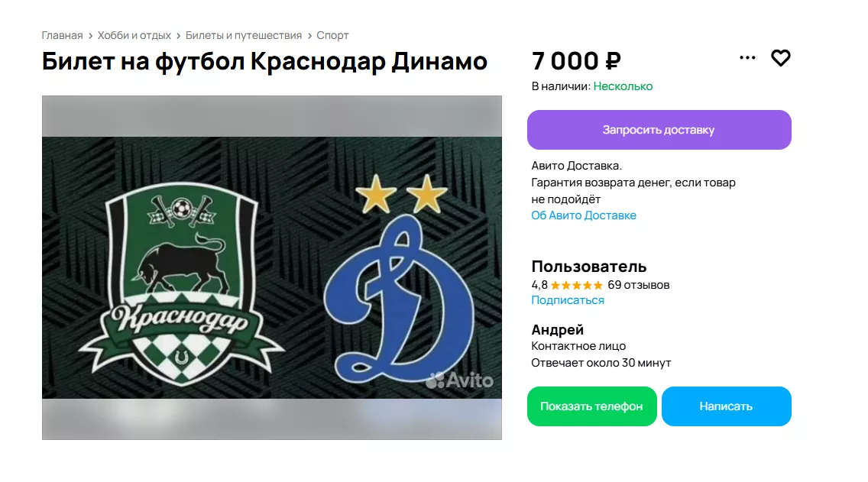Screen dimensions: 868x482
Task: Click the blue Написать button
Action: 727,406
